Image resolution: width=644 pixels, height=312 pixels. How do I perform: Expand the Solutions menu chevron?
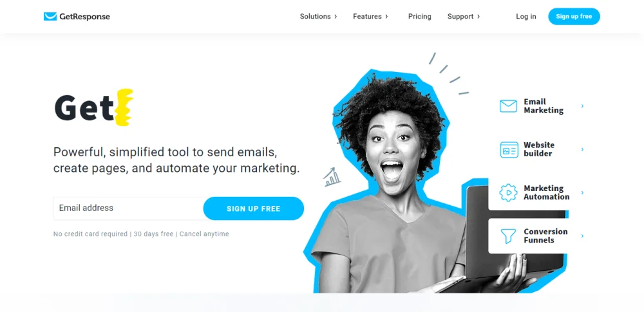point(336,17)
